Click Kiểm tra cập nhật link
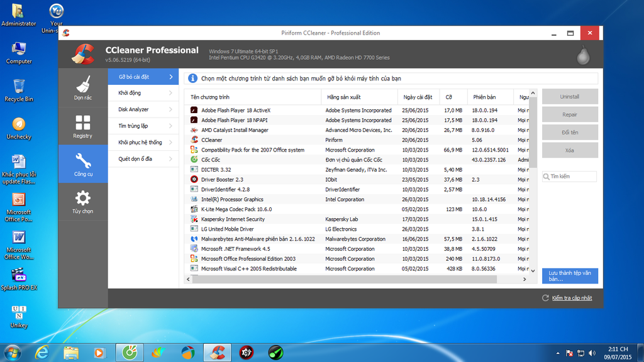The image size is (644, 362). coord(571,298)
